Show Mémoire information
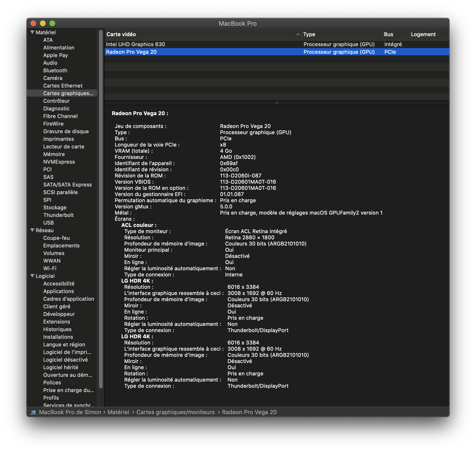Viewport: 476px width, 452px height. tap(54, 154)
